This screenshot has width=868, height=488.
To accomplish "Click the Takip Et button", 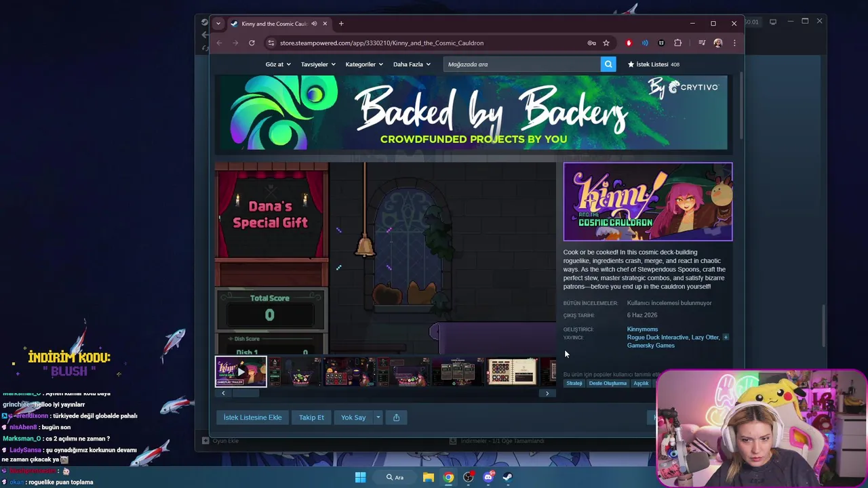I will point(311,418).
